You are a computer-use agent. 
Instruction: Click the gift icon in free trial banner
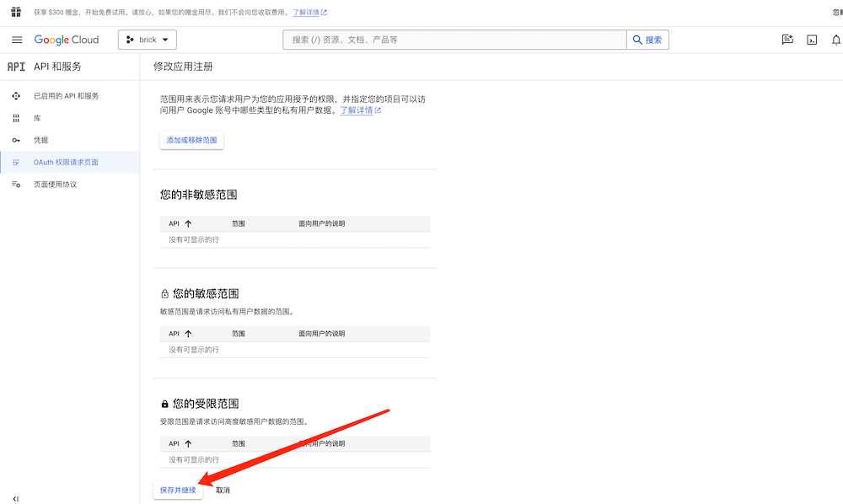coord(16,12)
